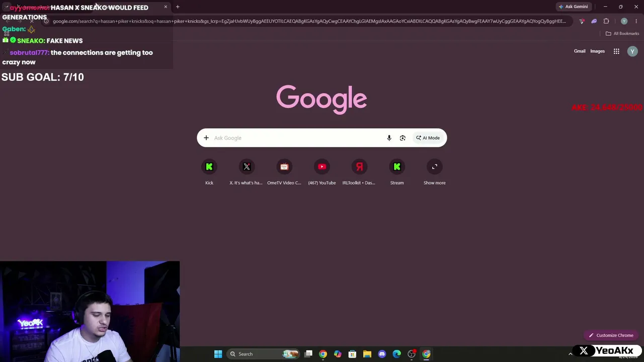Close the current browser tab

click(166, 7)
